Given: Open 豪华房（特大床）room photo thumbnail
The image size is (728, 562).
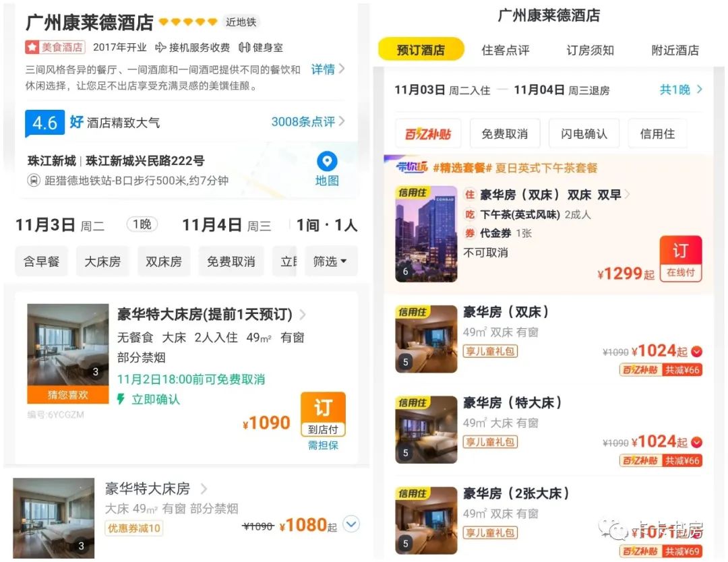Looking at the screenshot, I should click(426, 429).
